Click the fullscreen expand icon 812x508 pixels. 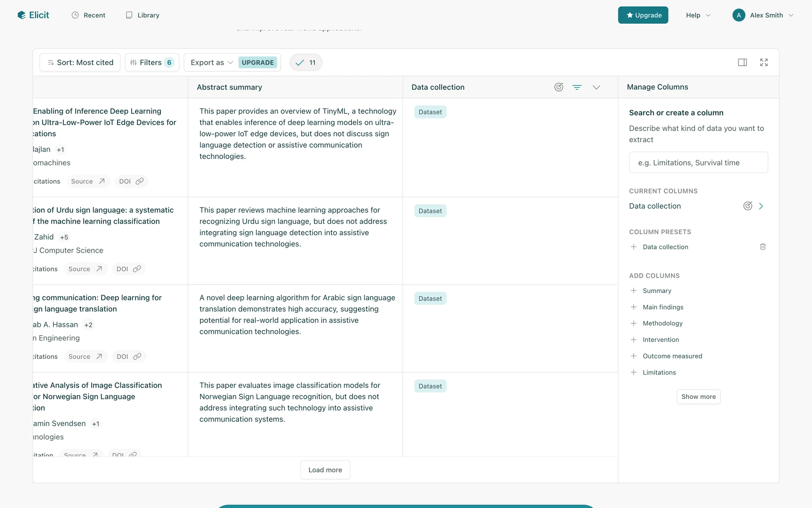[764, 63]
